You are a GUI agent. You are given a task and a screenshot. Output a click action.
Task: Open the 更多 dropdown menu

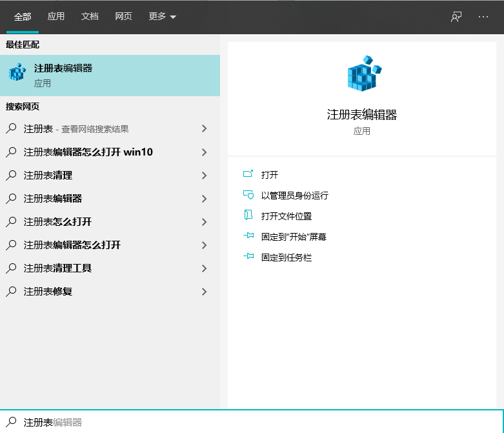pos(163,16)
